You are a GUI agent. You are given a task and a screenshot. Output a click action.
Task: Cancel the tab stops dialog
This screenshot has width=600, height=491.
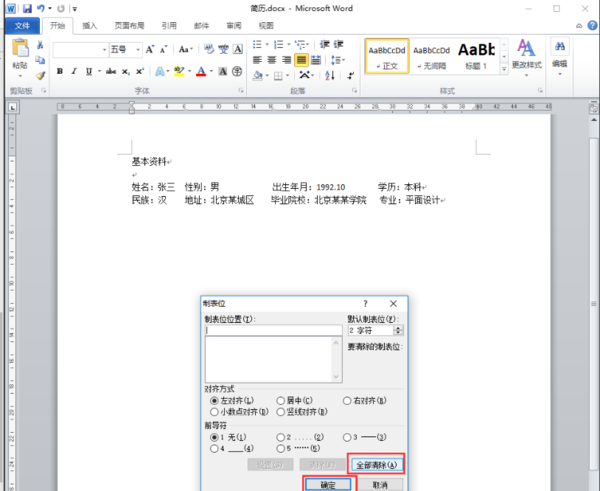point(380,485)
